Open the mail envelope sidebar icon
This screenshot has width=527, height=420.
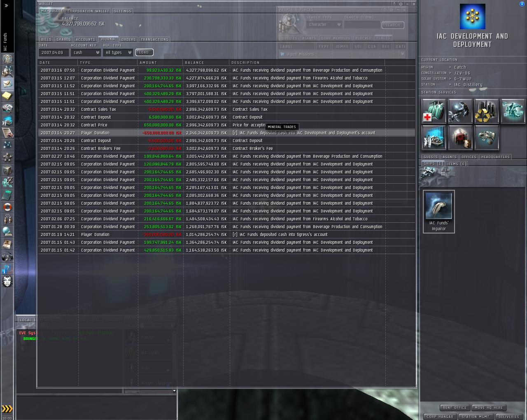pos(7,84)
